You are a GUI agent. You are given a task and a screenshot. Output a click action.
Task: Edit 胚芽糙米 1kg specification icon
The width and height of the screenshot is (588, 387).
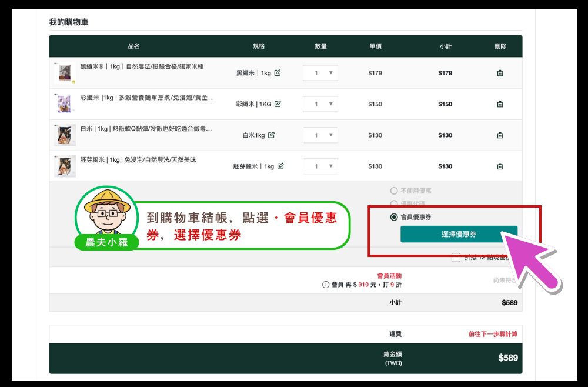(280, 166)
